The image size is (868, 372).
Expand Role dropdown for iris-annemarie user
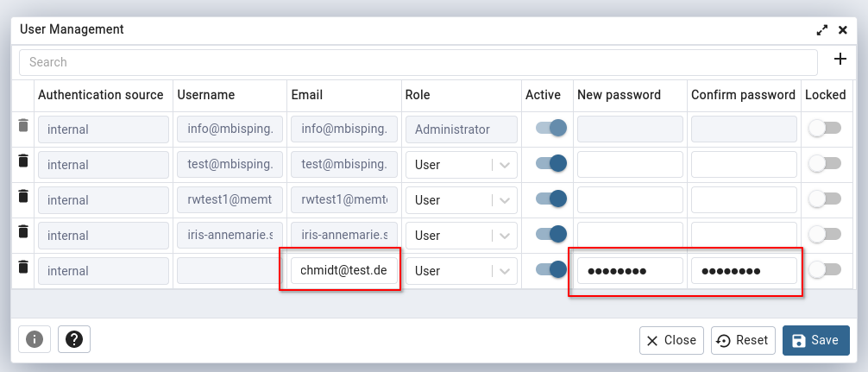coord(461,236)
